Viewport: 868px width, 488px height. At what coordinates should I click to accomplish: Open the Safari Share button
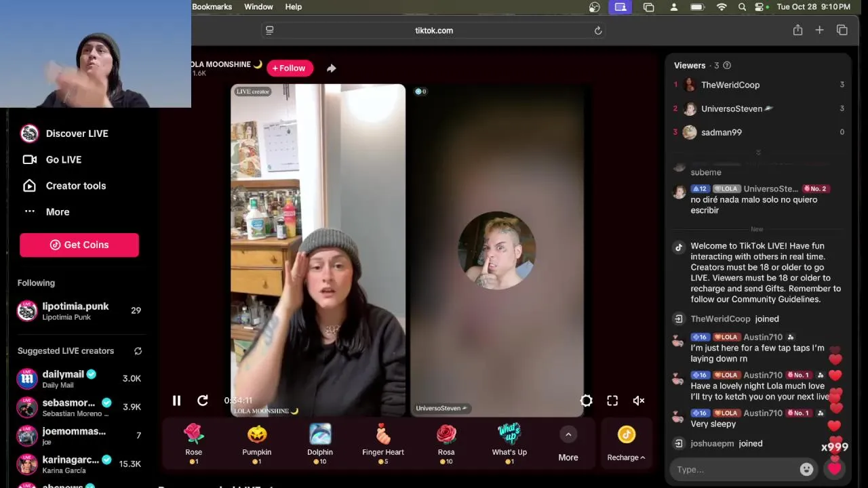[797, 30]
